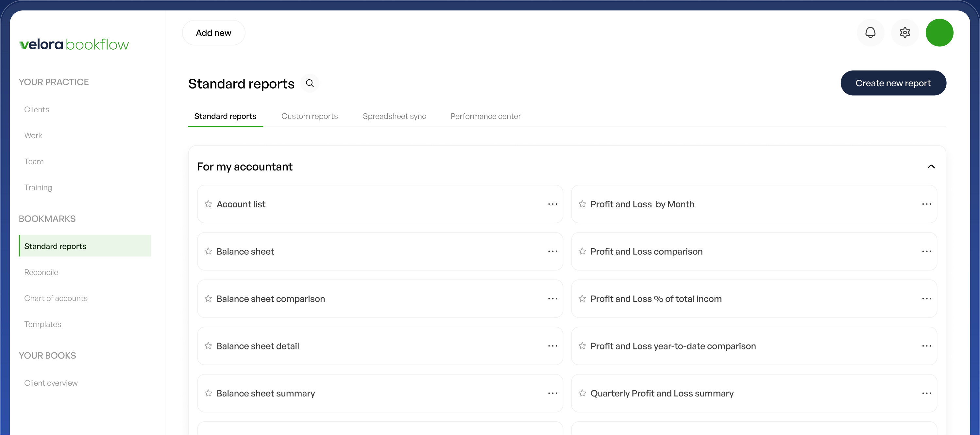Image resolution: width=980 pixels, height=435 pixels.
Task: Star the Balance sheet comparison report
Action: click(x=208, y=298)
